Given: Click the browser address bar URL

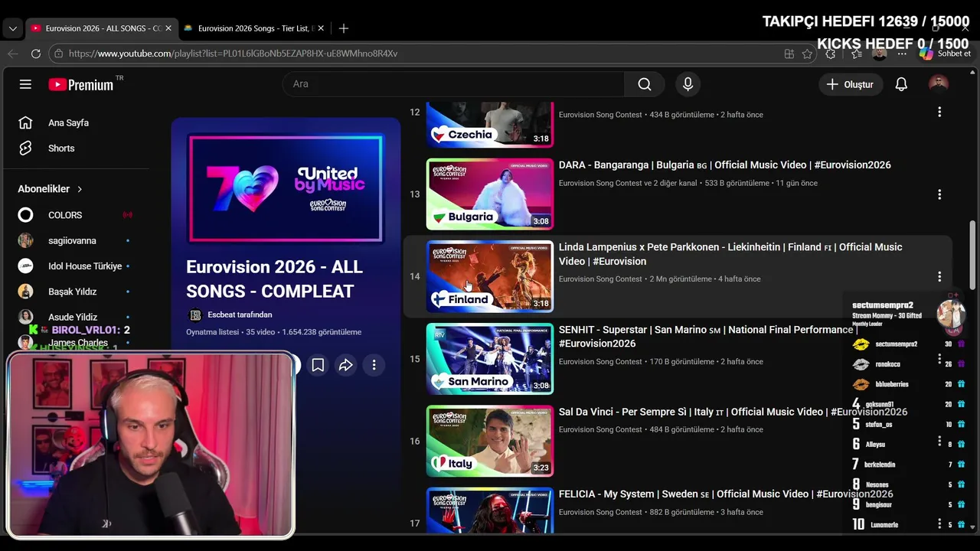Looking at the screenshot, I should click(233, 54).
